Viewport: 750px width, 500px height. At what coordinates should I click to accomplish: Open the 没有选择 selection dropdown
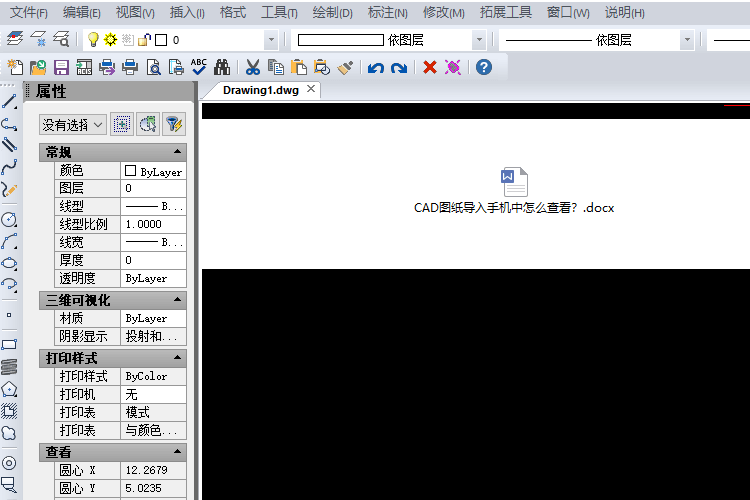coord(73,125)
